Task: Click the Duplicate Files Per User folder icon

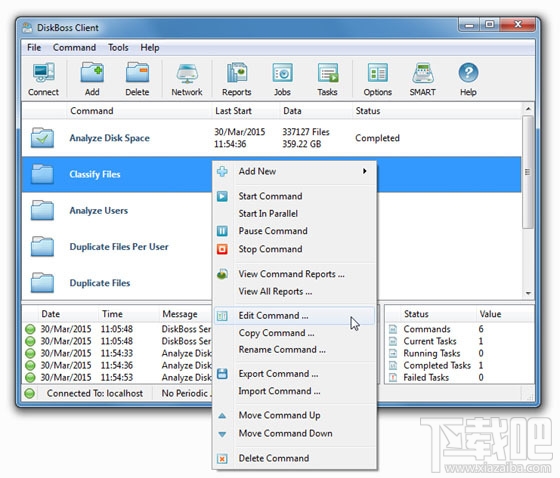Action: click(42, 247)
